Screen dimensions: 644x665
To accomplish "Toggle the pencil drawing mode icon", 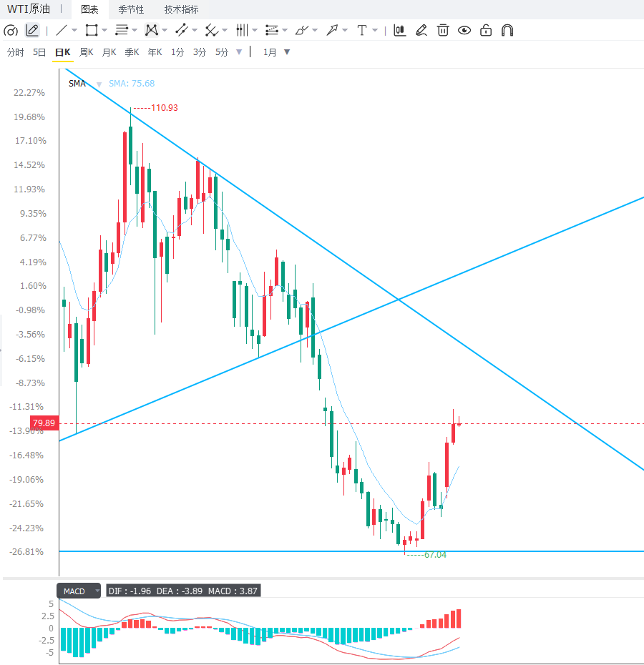I will [32, 31].
